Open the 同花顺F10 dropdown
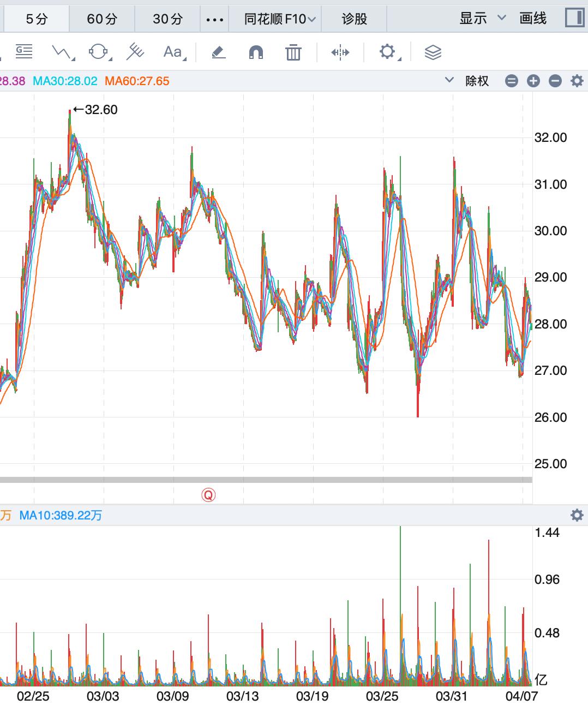Image resolution: width=588 pixels, height=705 pixels. pos(279,19)
